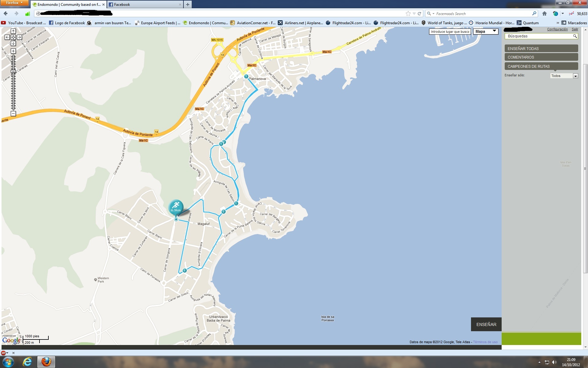Zoom in with the map plus button
588x368 pixels.
tap(13, 51)
